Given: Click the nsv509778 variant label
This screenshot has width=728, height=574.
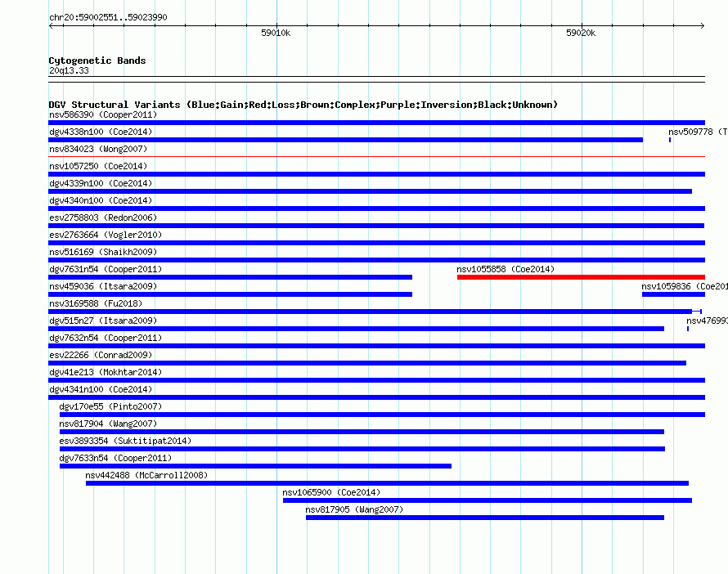Looking at the screenshot, I should click(x=698, y=132).
